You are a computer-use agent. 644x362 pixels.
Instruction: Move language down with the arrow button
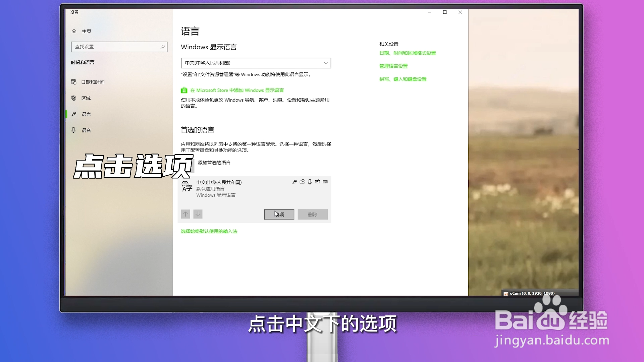(x=198, y=214)
